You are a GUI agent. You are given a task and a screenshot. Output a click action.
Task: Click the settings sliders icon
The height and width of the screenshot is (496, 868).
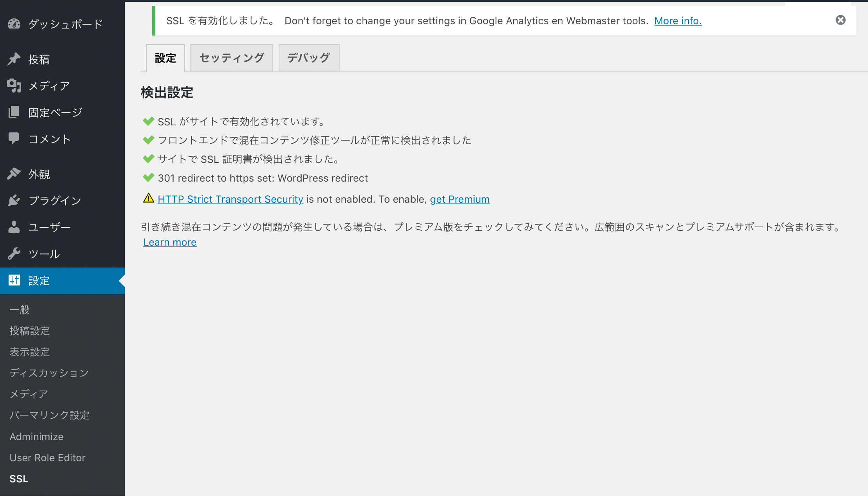click(14, 280)
